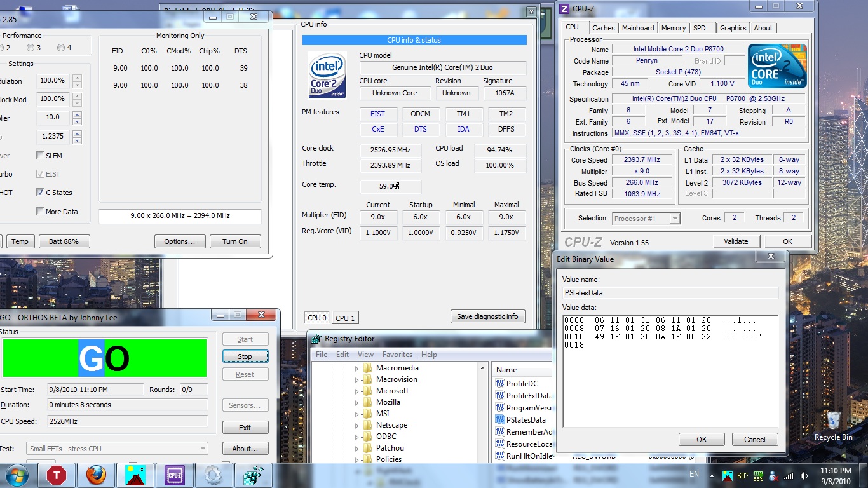Open the File menu in Registry Editor
This screenshot has width=868, height=488.
tap(322, 355)
